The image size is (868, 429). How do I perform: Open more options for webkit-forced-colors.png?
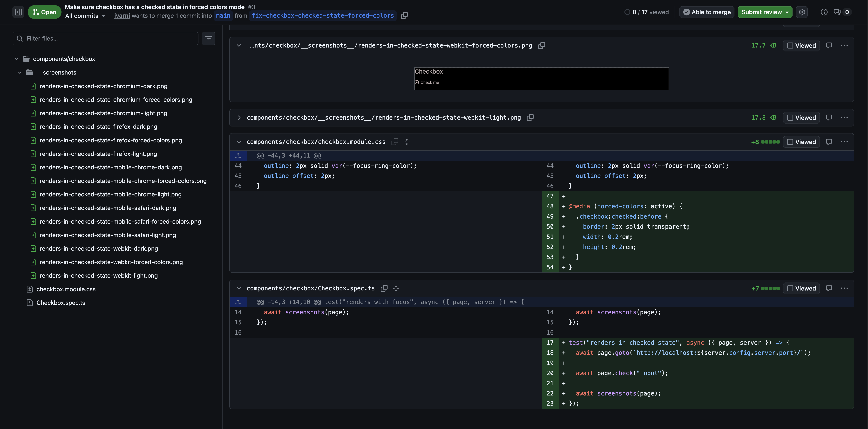844,46
